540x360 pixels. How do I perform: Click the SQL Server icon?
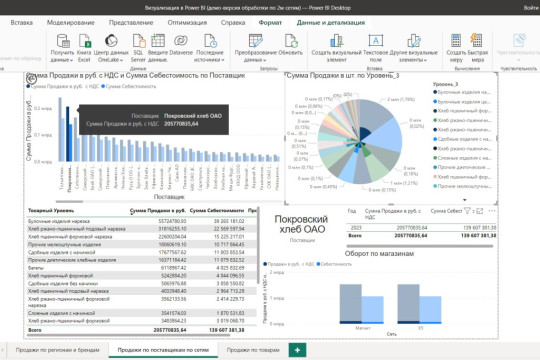pyautogui.click(x=138, y=41)
